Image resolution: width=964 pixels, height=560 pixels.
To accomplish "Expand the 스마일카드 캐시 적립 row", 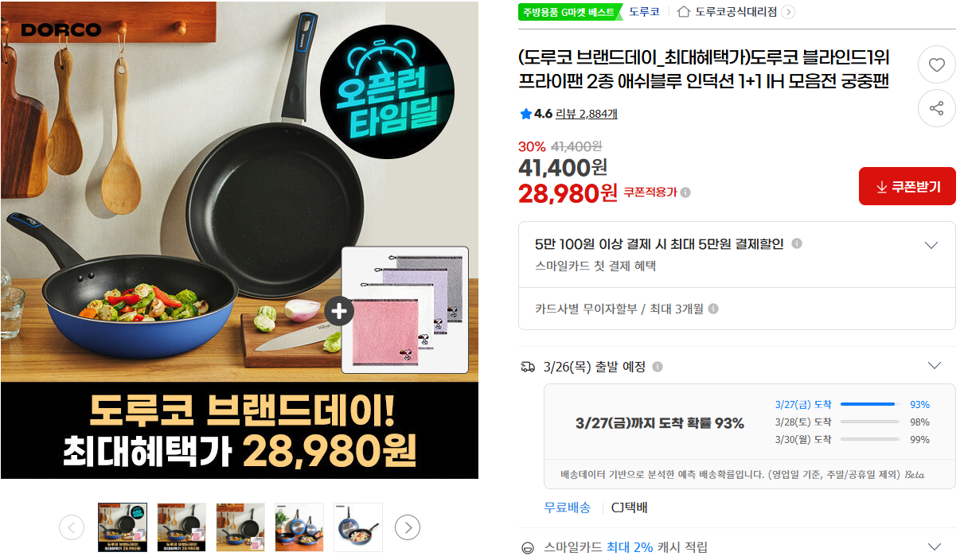I will coord(935,547).
